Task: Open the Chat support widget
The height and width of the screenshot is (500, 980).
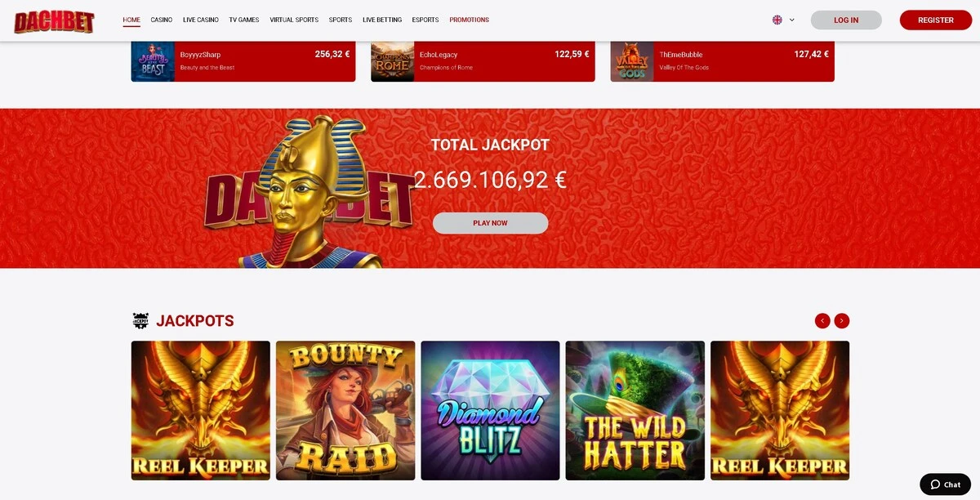Action: pos(945,484)
